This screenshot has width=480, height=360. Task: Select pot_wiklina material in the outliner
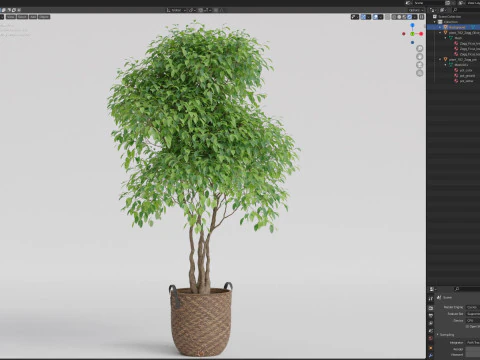(467, 81)
